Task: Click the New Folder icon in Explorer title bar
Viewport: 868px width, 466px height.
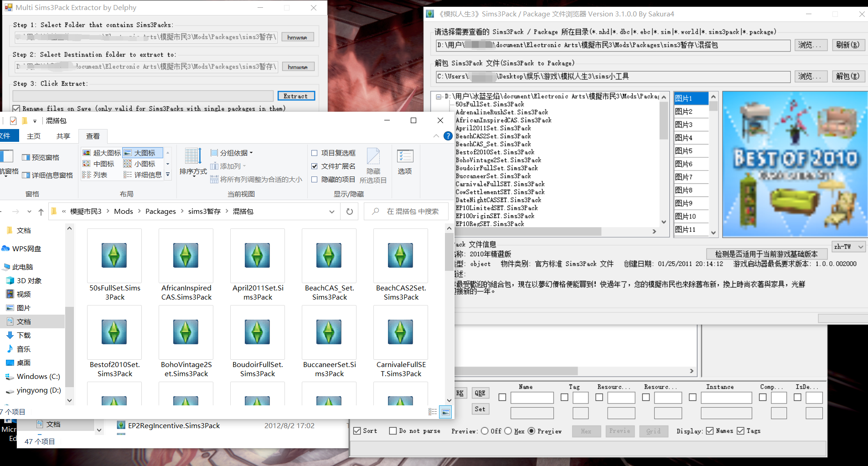Action: (25, 121)
